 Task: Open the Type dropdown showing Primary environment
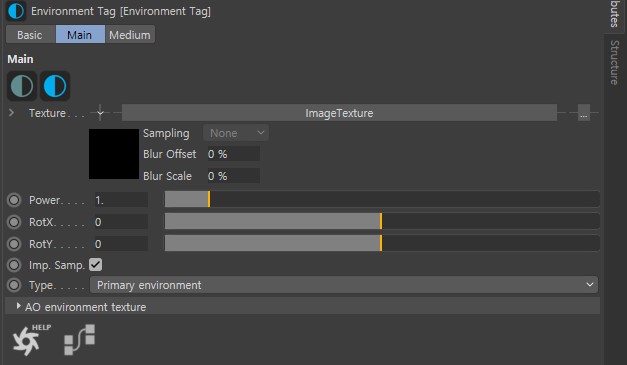tap(344, 285)
